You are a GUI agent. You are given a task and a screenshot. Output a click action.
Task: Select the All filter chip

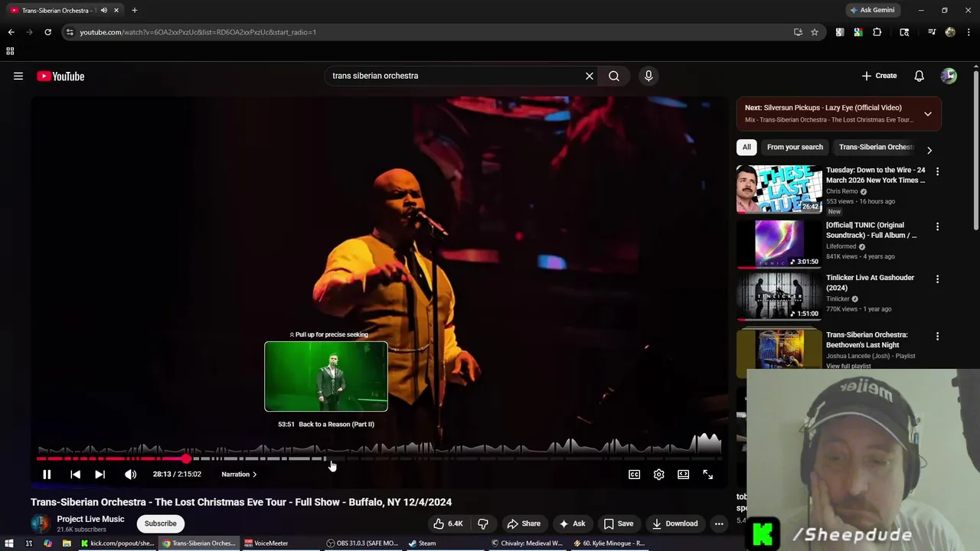pyautogui.click(x=746, y=147)
